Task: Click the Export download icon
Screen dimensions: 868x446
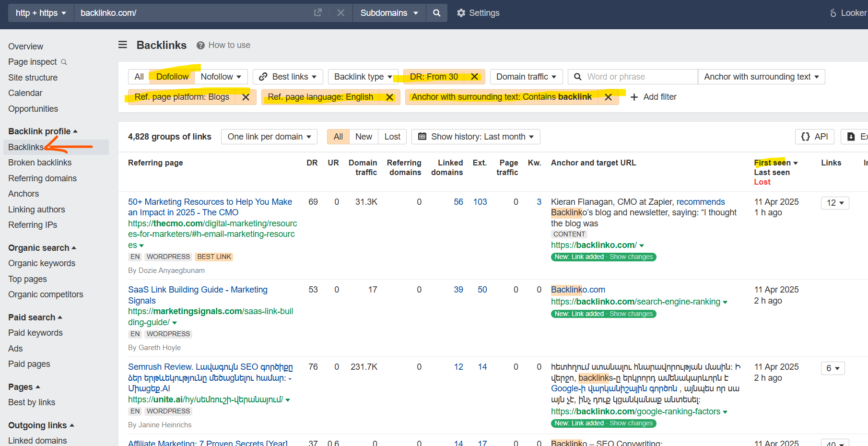Action: 851,137
